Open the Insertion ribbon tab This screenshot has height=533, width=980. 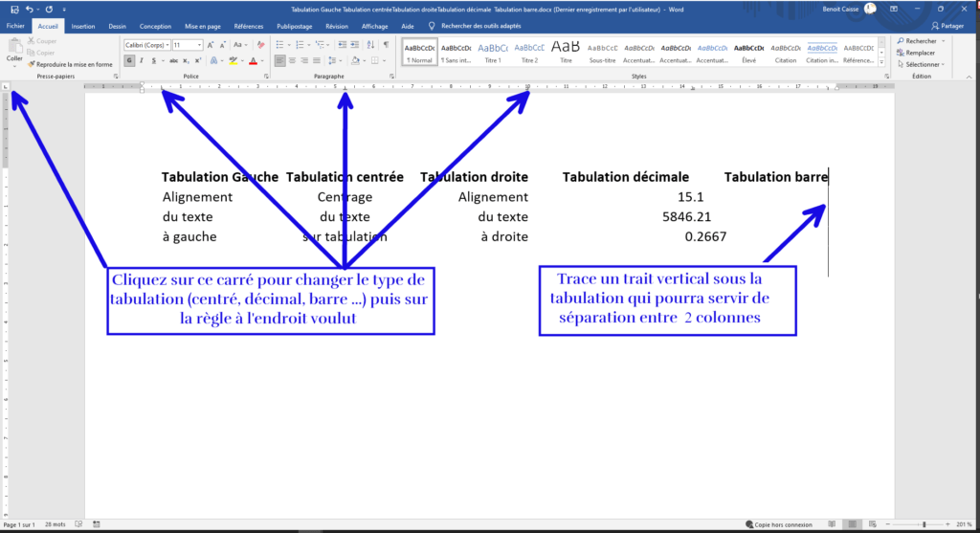[83, 27]
